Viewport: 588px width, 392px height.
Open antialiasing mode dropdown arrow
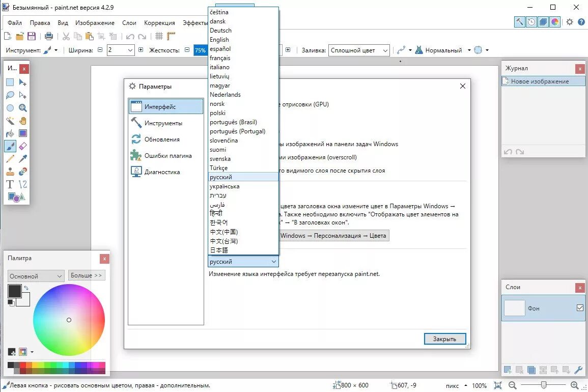click(410, 50)
